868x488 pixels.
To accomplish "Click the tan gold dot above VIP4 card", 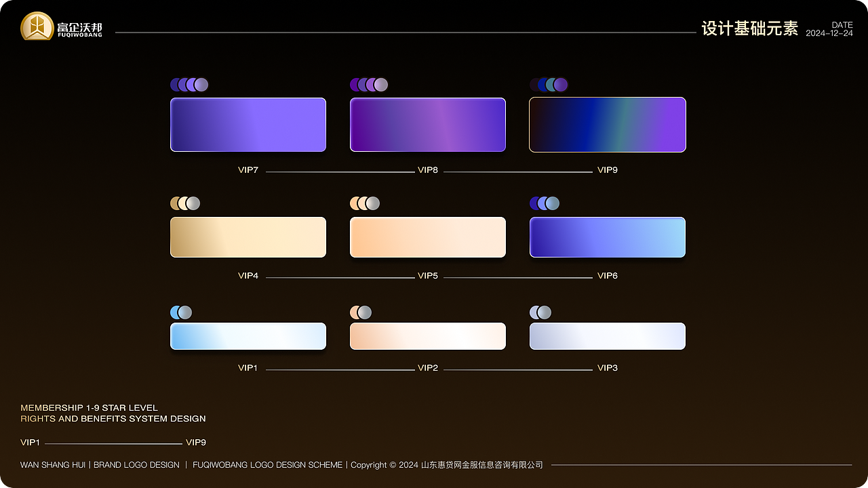I will 175,203.
